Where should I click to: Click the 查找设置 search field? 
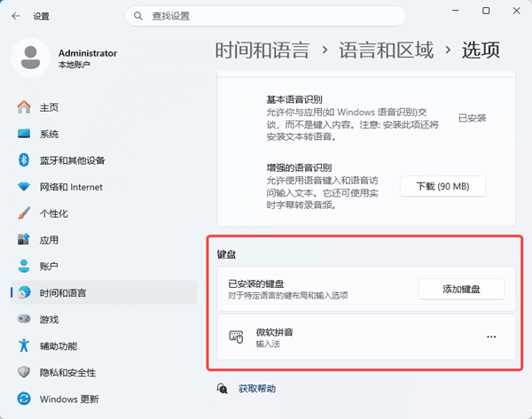[x=266, y=16]
